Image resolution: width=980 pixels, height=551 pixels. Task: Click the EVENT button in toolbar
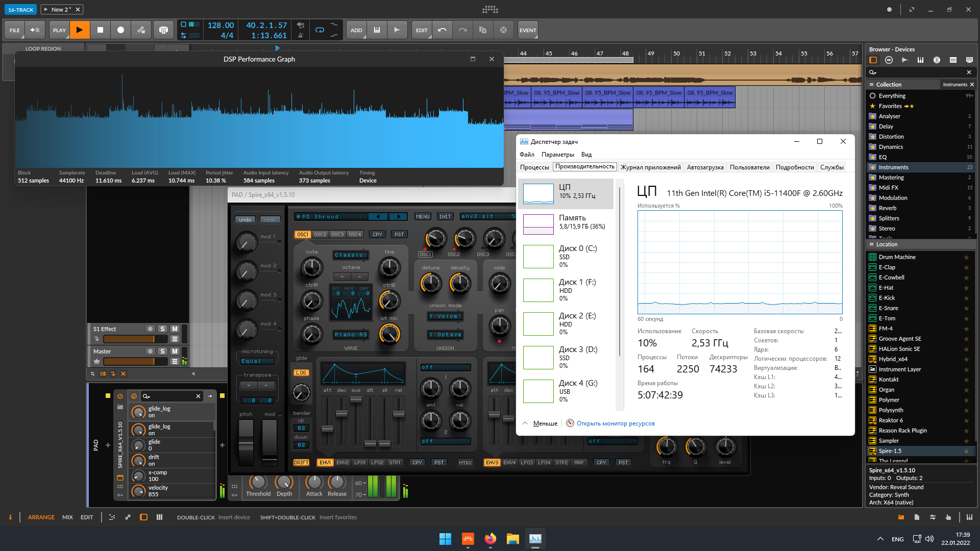528,30
